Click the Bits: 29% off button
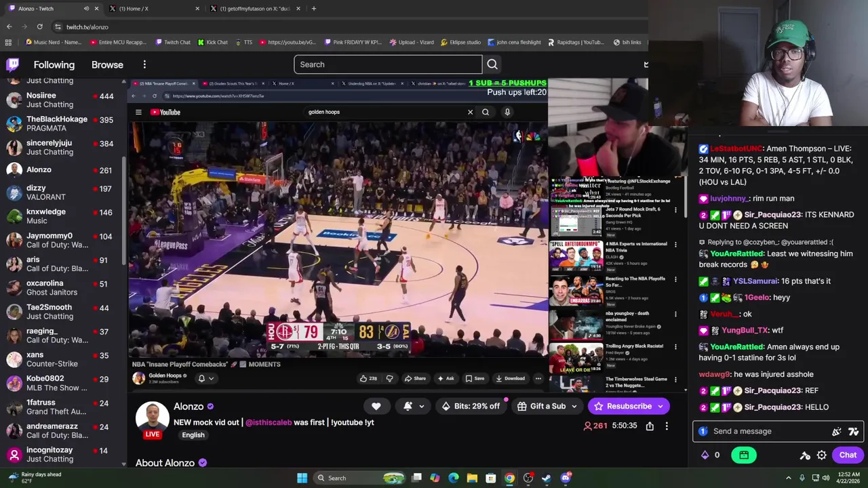The image size is (868, 488). point(471,406)
